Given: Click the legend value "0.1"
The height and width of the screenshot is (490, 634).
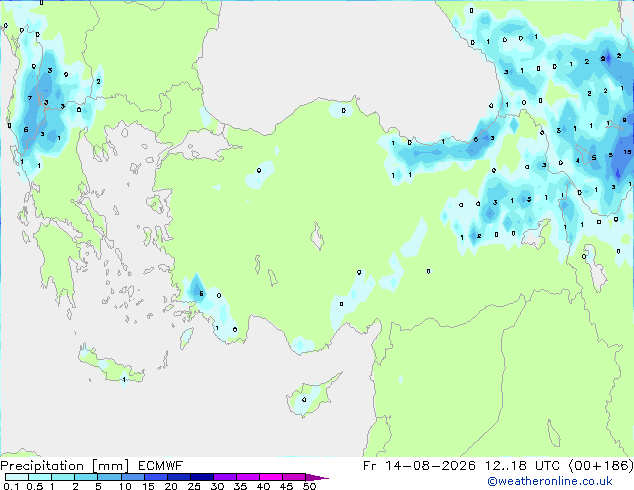Looking at the screenshot, I should [11, 486].
